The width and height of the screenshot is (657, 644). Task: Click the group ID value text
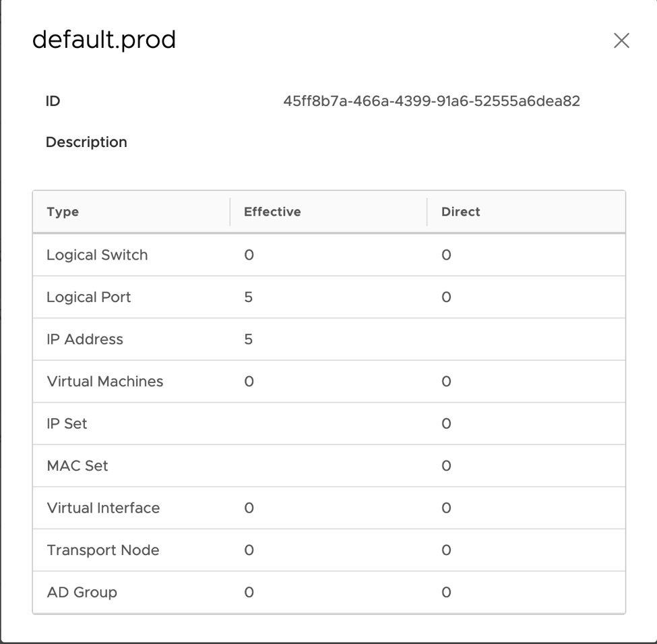click(432, 102)
